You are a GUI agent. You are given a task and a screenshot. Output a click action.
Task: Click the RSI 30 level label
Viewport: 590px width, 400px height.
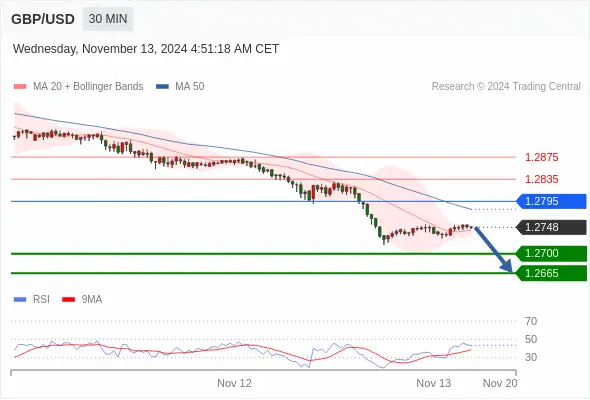531,357
